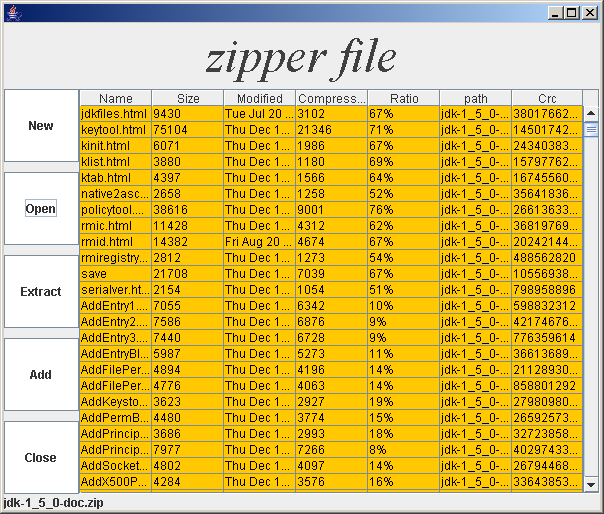This screenshot has height=514, width=604.
Task: Select the rmid.html file row
Action: click(114, 242)
